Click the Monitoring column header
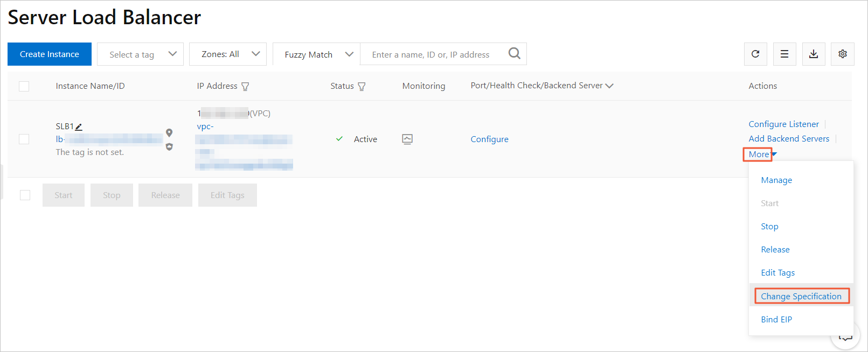Image resolution: width=868 pixels, height=352 pixels. pos(423,86)
